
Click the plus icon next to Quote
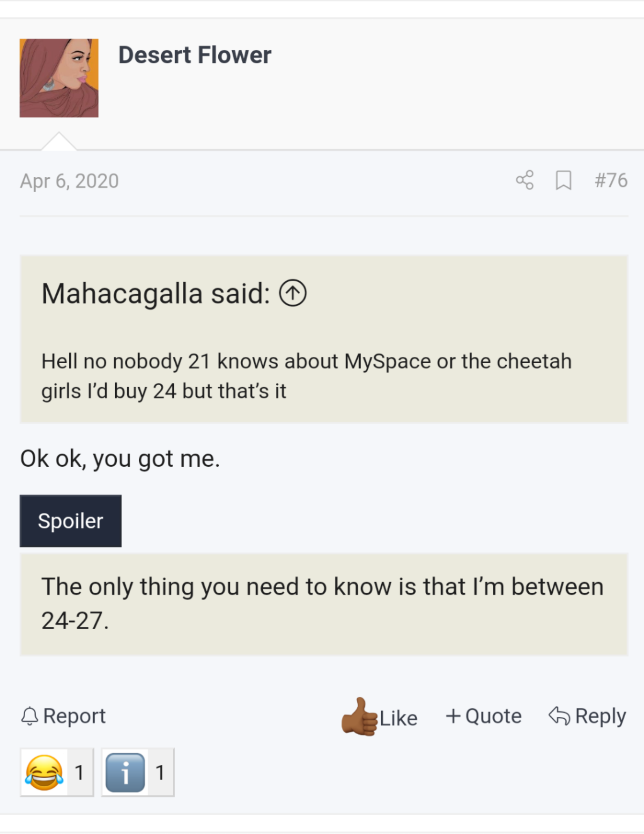(x=453, y=715)
